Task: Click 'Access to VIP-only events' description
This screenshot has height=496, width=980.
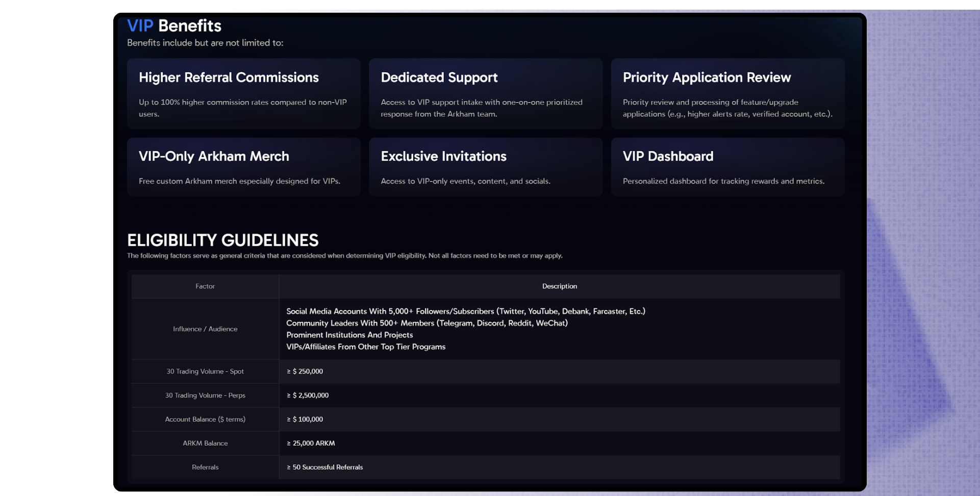Action: tap(465, 181)
